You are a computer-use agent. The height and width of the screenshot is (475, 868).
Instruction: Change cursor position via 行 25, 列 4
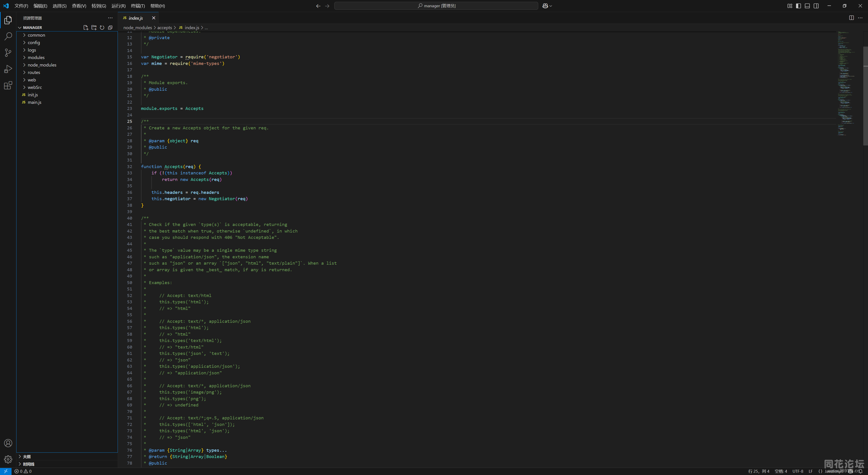coord(759,471)
